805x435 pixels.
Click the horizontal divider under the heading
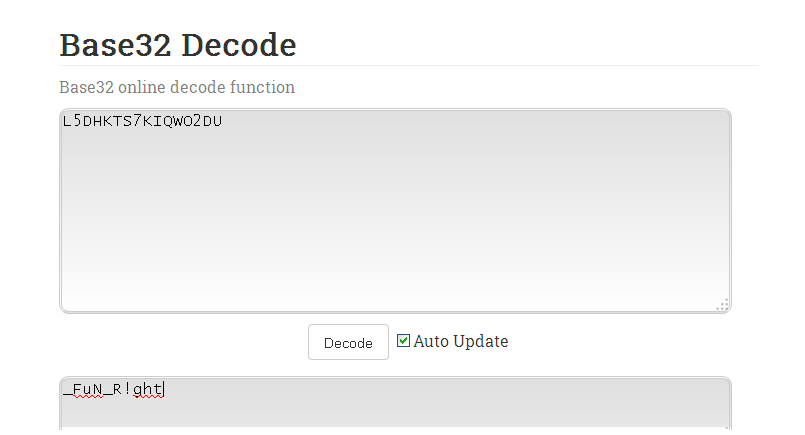tap(409, 65)
